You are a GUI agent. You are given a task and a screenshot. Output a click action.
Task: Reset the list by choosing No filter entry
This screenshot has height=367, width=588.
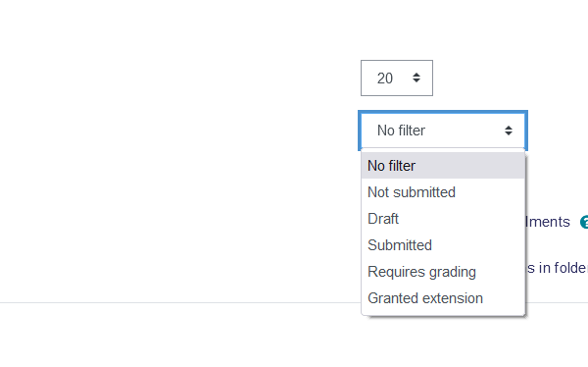click(443, 166)
